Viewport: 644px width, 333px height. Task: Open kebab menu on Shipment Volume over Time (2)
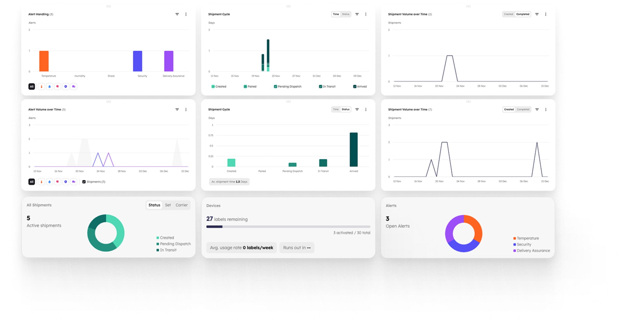pyautogui.click(x=546, y=14)
